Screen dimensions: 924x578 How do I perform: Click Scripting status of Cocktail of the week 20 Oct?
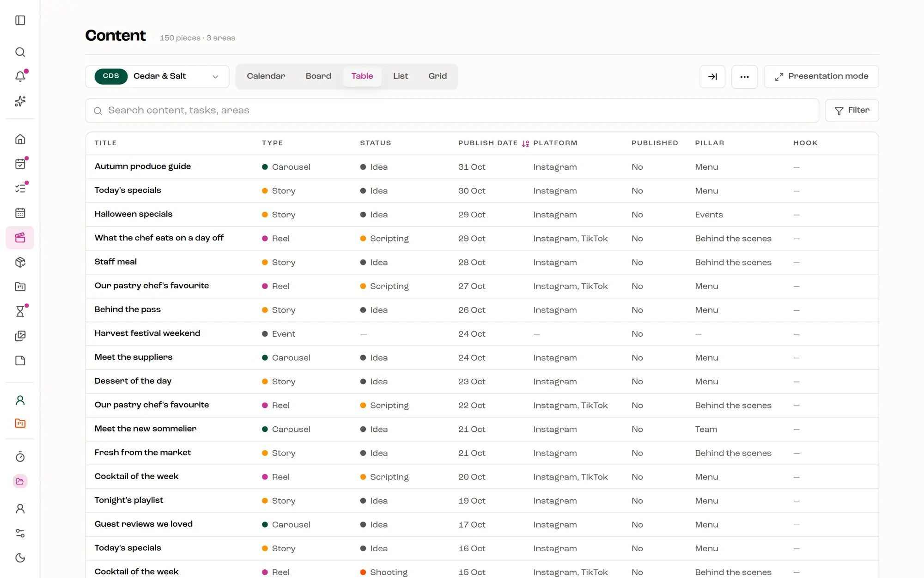(x=384, y=477)
